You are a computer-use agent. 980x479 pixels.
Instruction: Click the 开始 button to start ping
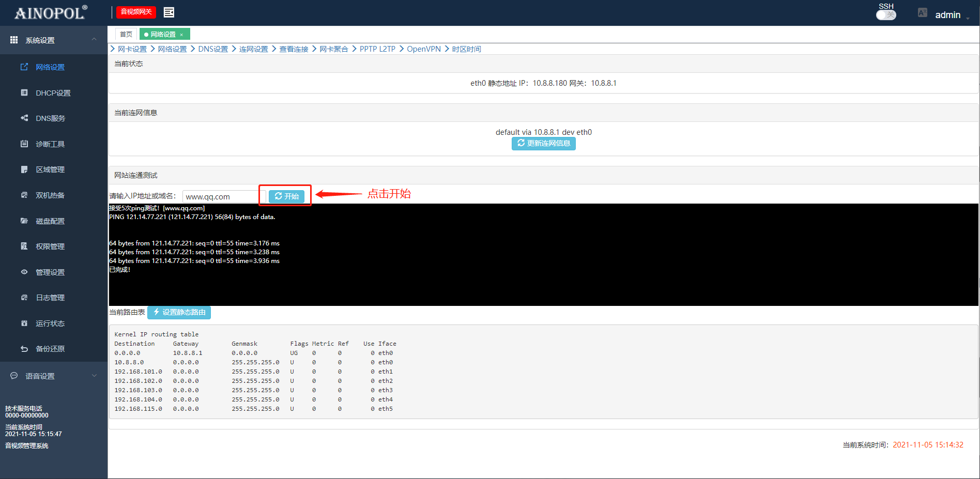pyautogui.click(x=287, y=196)
